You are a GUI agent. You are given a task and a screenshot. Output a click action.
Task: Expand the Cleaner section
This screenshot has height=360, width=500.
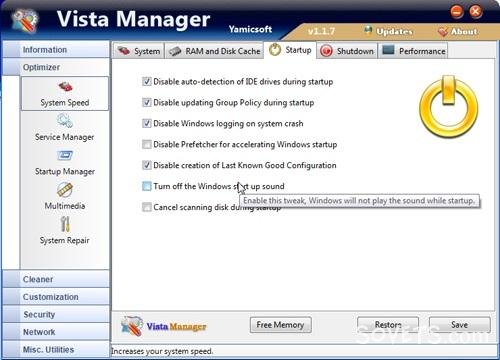(x=56, y=279)
